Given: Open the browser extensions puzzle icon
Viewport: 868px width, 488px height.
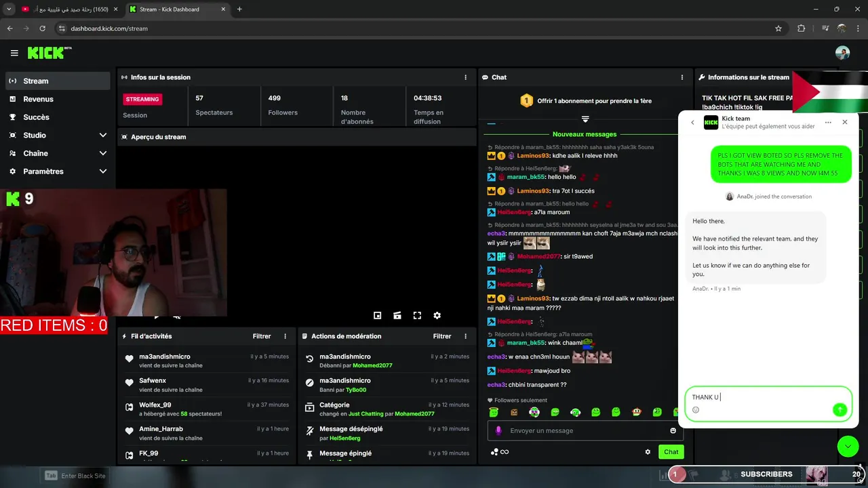Looking at the screenshot, I should coord(802,28).
